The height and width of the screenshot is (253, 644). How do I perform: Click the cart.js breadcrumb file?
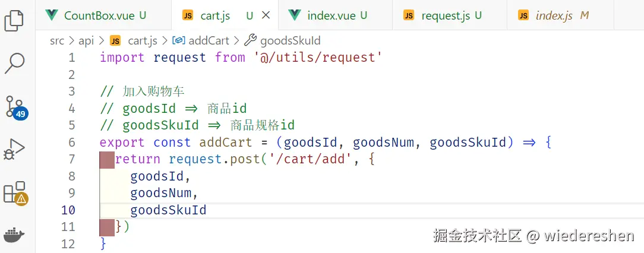(142, 40)
